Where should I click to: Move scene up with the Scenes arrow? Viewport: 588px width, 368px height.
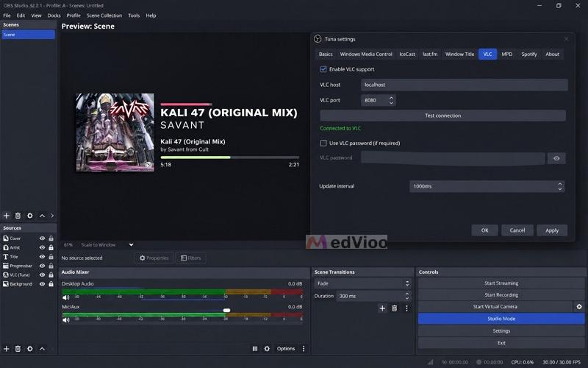[42, 216]
